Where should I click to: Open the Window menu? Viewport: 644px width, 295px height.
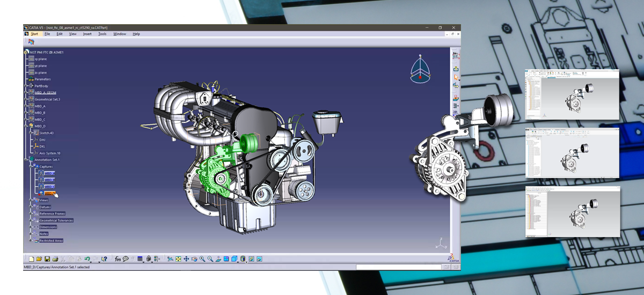(120, 34)
